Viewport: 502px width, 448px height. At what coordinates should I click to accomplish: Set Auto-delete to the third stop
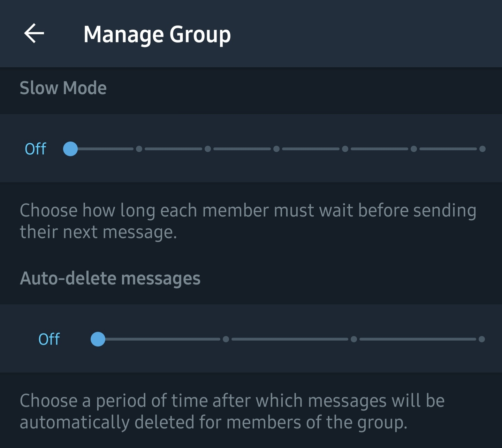[x=354, y=339]
